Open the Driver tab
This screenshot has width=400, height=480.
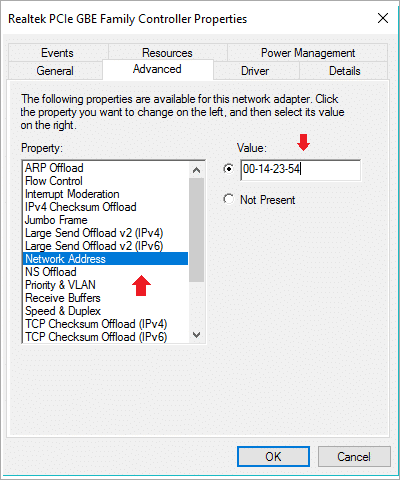tap(255, 71)
